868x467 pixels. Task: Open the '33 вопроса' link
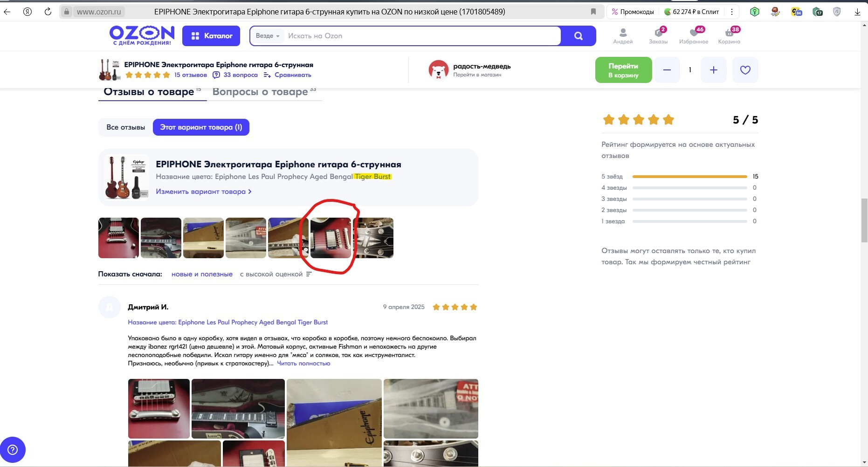(x=235, y=75)
